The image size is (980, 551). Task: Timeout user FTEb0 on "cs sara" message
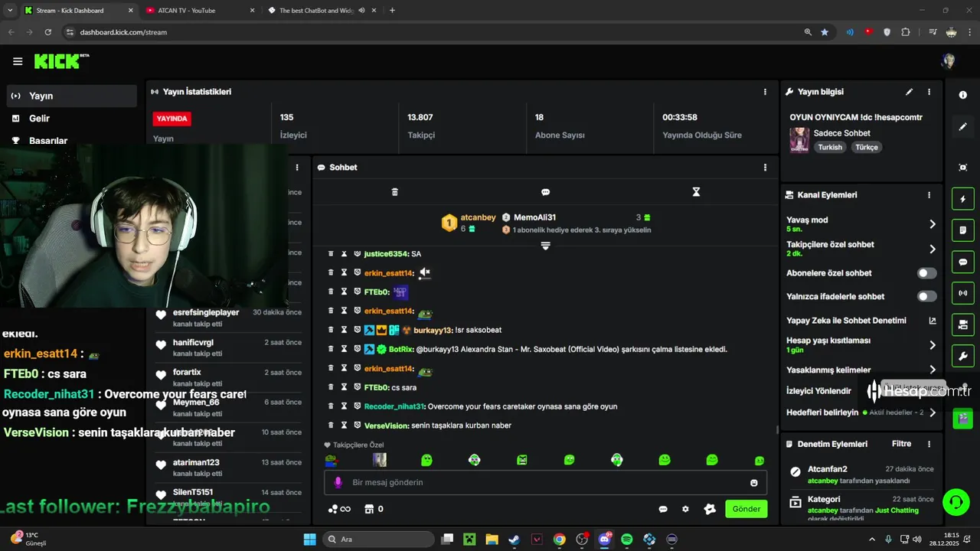(x=344, y=387)
